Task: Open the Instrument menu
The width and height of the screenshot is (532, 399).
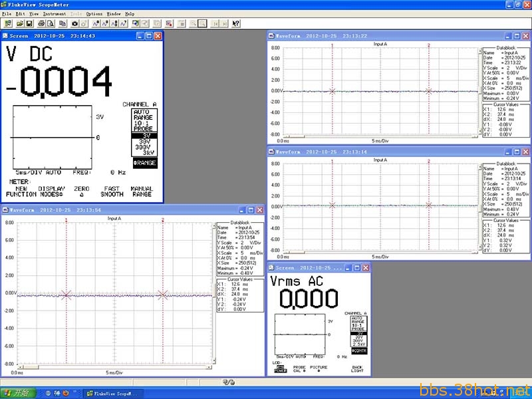Action: point(55,14)
